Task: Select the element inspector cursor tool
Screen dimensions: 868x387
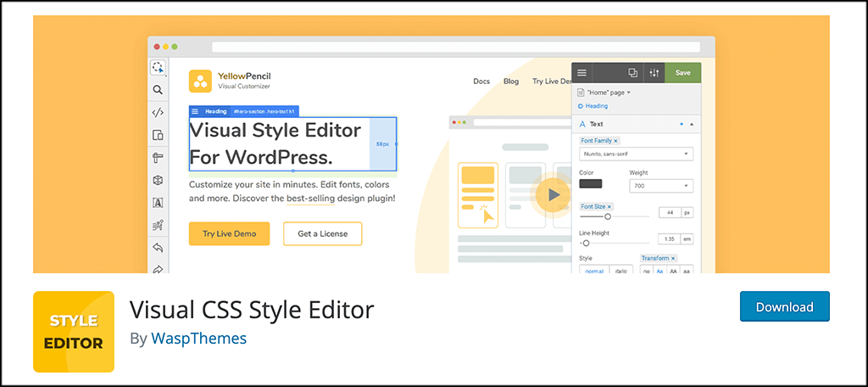Action: 158,68
